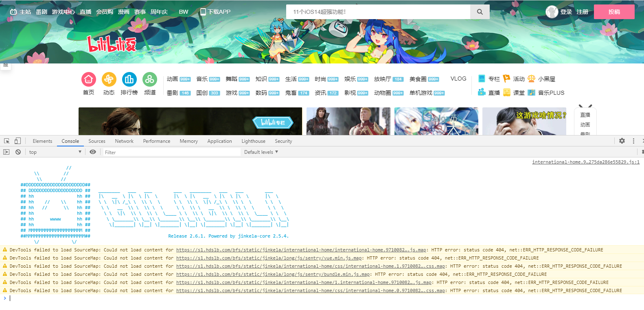Open 周年庆 in top navigation
Image resolution: width=644 pixels, height=310 pixels.
[x=159, y=12]
